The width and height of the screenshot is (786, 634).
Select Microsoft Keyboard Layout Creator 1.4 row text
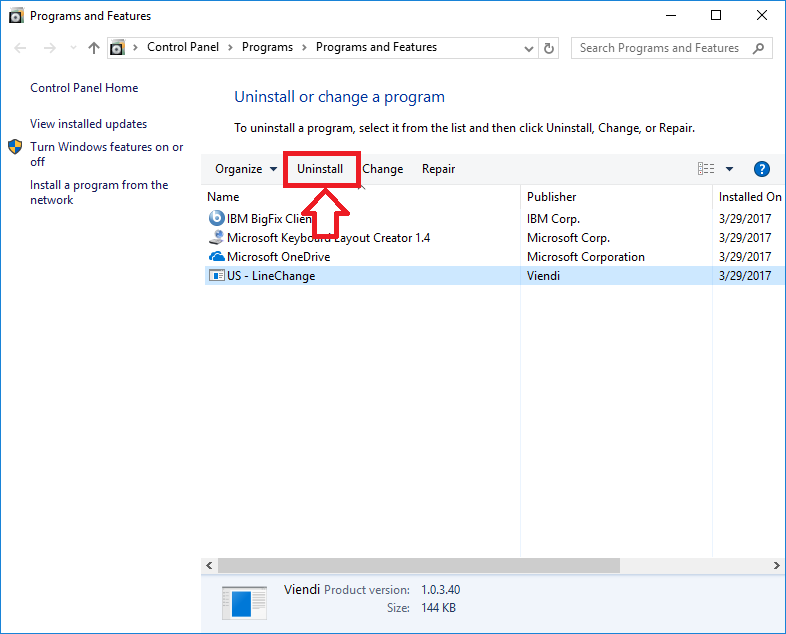pos(328,238)
